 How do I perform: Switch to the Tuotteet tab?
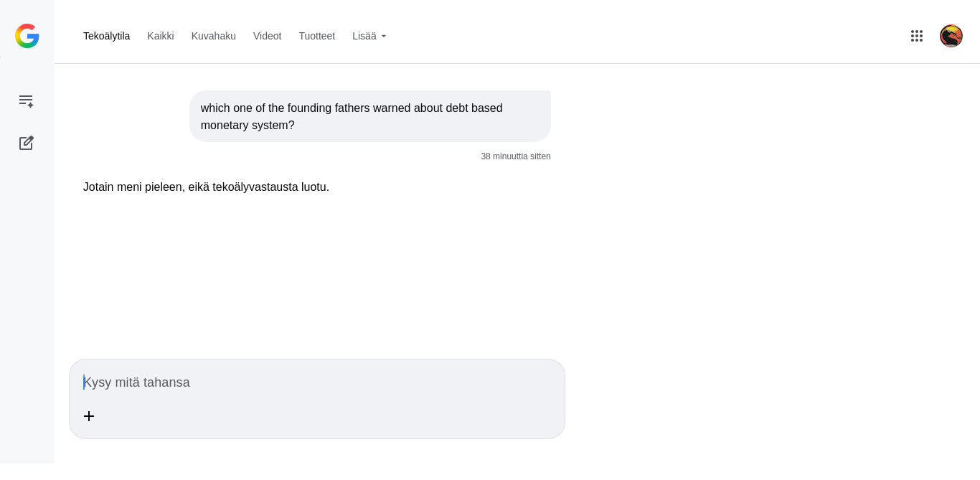coord(316,36)
